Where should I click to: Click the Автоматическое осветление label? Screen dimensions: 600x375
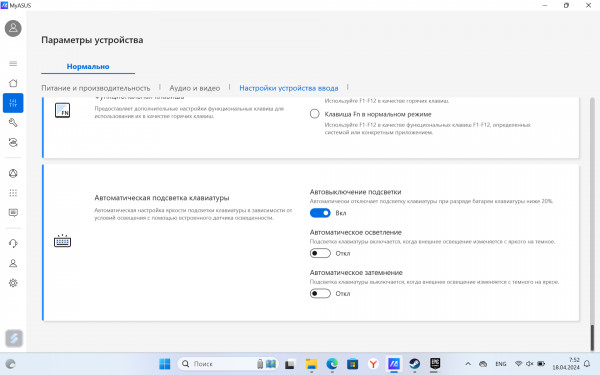356,232
